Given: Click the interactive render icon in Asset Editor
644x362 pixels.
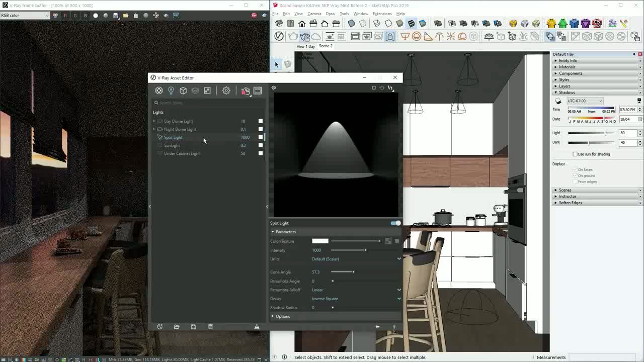Looking at the screenshot, I should (245, 90).
